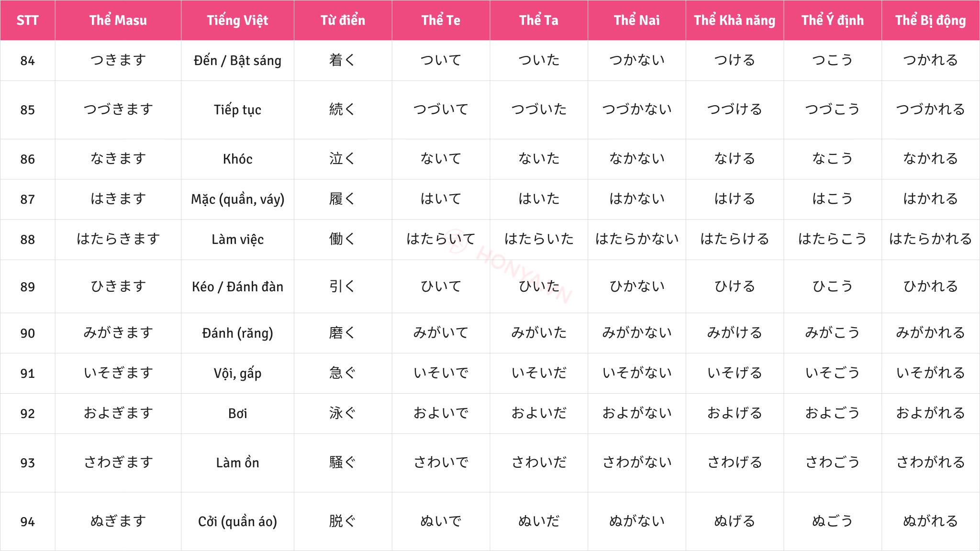
Task: Click the Cởi (quần áo) cell
Action: tap(237, 521)
